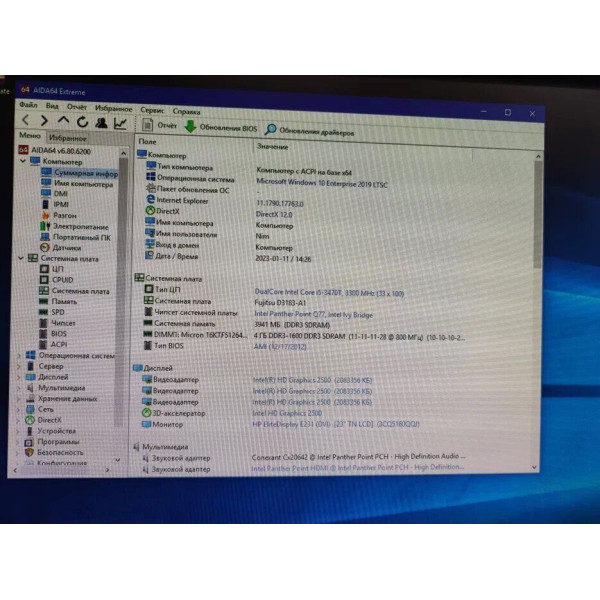Open the AMI (12/17/2012) BIOS link

click(280, 347)
